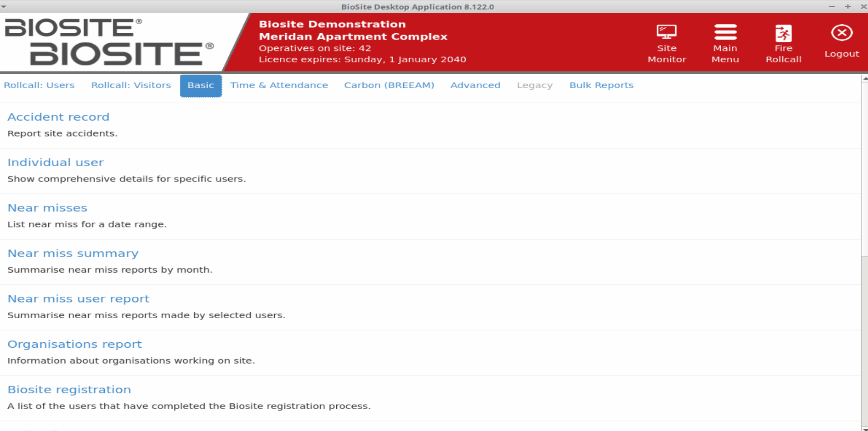The width and height of the screenshot is (868, 431).
Task: Click 'Meridan Apartment Complex' site name
Action: 353,36
